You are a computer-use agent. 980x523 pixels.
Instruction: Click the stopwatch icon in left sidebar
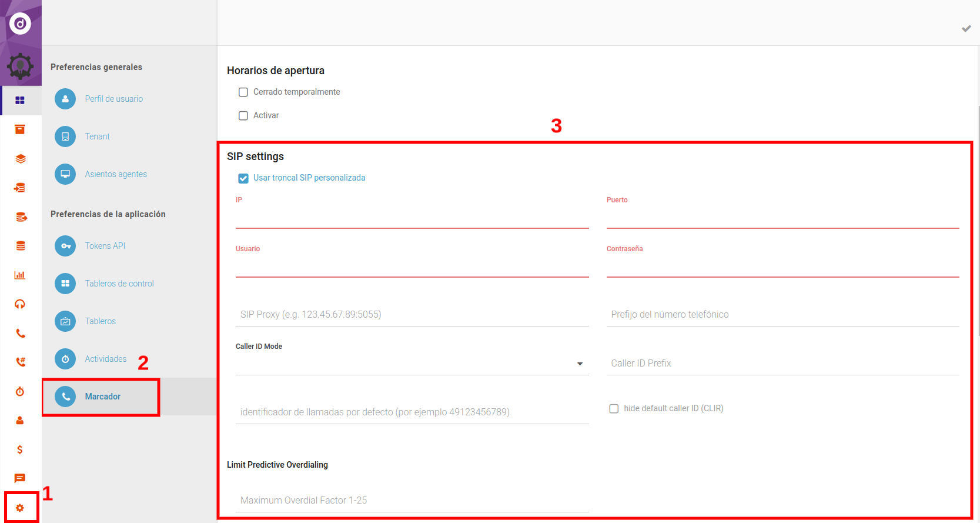pos(20,392)
